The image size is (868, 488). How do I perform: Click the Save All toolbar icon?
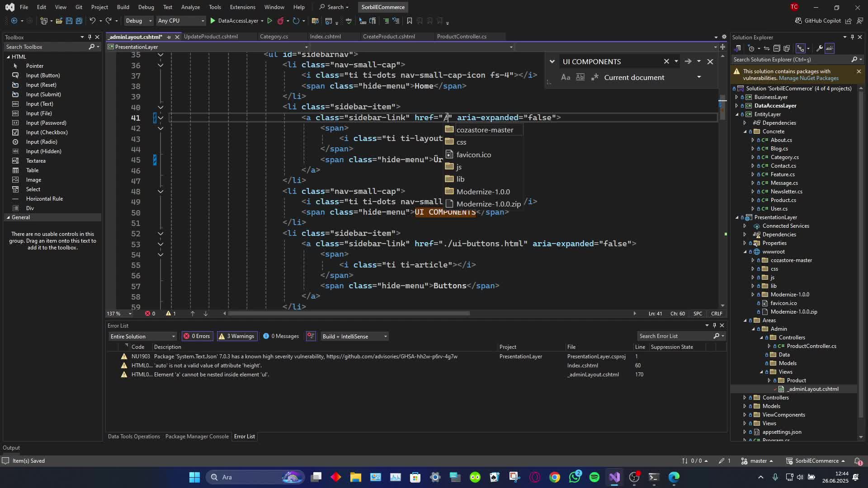[x=79, y=21]
